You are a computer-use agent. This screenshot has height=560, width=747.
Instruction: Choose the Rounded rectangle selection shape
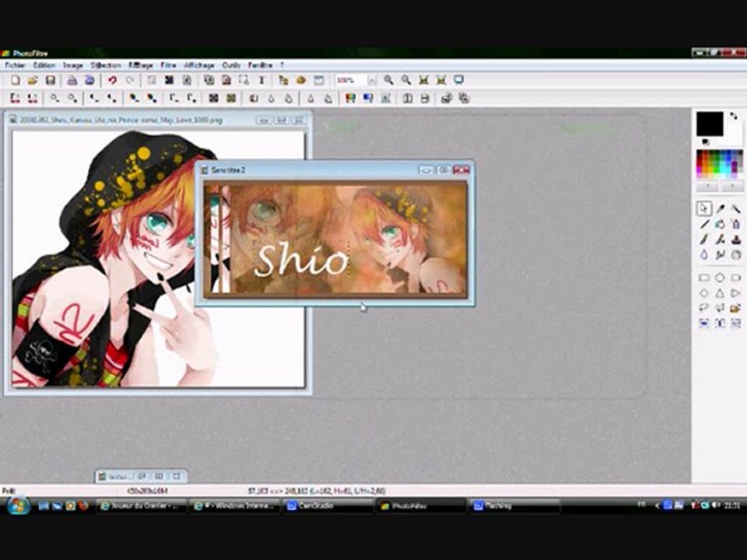(x=736, y=278)
